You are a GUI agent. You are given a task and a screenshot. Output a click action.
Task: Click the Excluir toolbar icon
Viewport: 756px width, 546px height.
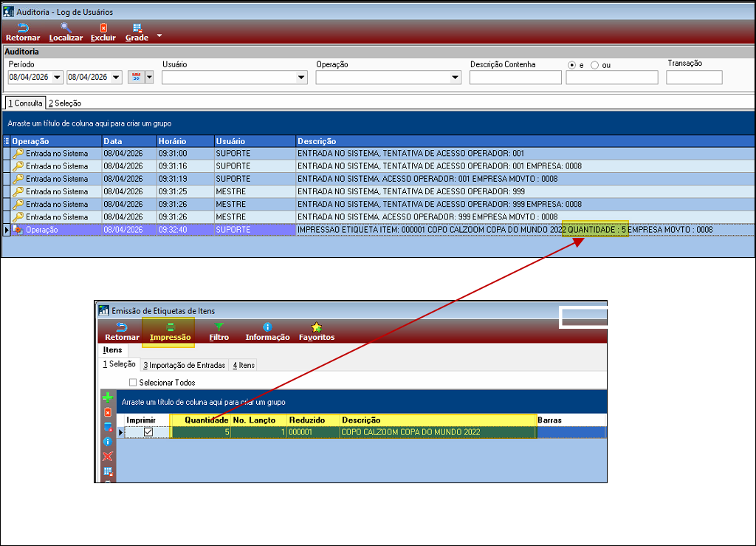[x=103, y=28]
